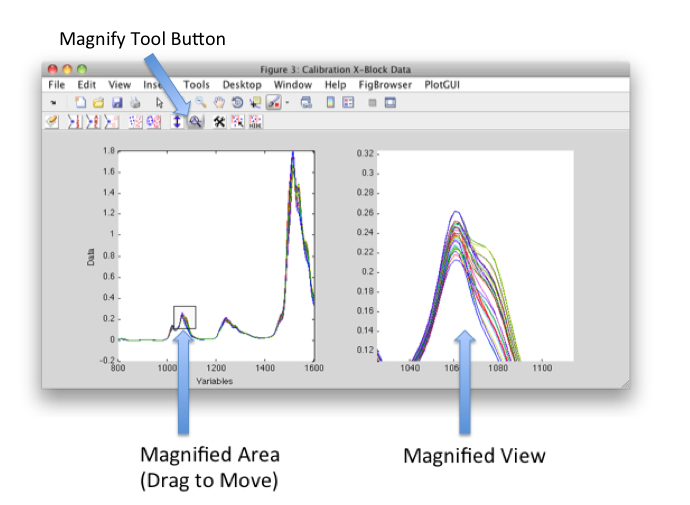This screenshot has height=505, width=690.
Task: Activate the Pan hand tool
Action: pyautogui.click(x=219, y=103)
